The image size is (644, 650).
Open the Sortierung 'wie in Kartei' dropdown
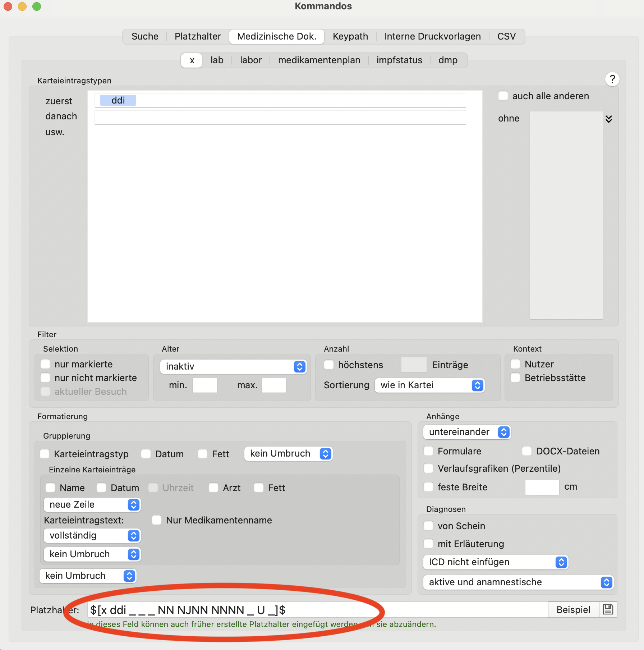(x=430, y=385)
